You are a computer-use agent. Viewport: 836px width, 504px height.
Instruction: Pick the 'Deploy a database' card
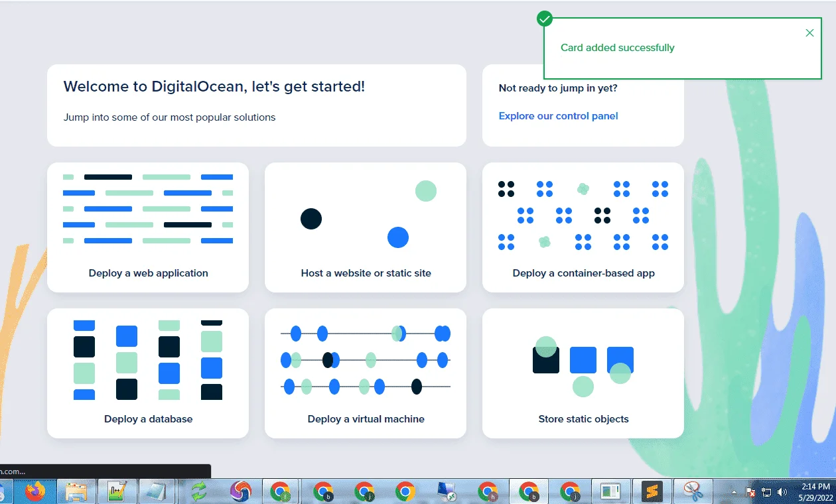coord(148,373)
